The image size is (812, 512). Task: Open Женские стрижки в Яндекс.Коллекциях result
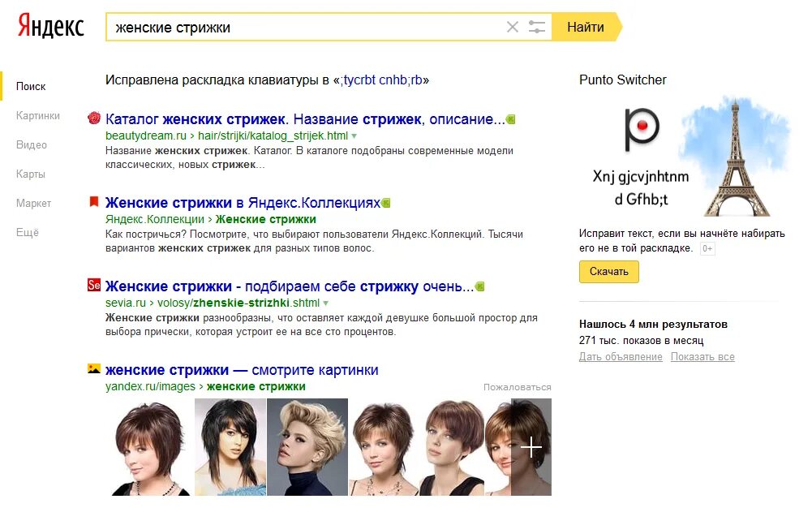coord(243,203)
